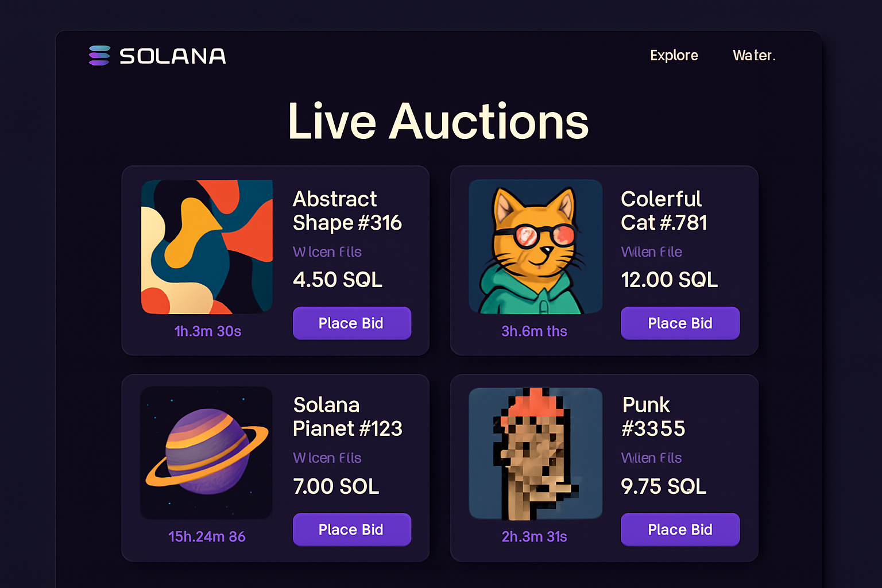882x588 pixels.
Task: Select the 4.50 SOL current bid price
Action: pos(338,280)
